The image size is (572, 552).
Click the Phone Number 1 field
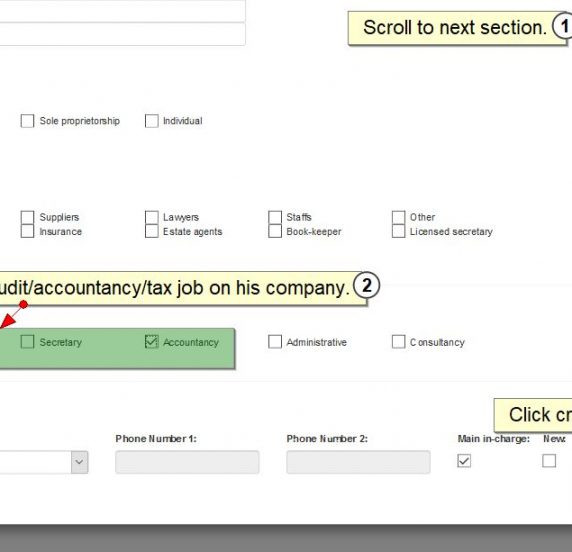tap(187, 462)
